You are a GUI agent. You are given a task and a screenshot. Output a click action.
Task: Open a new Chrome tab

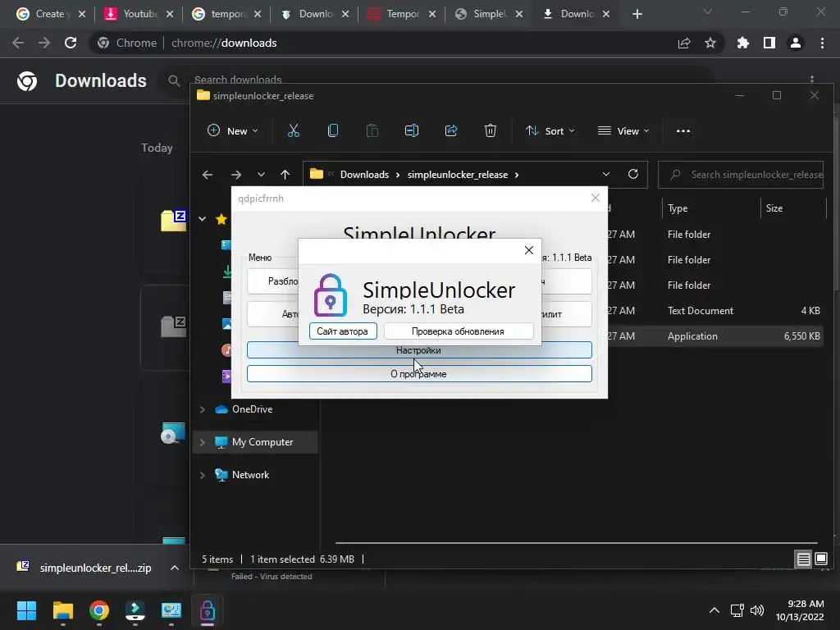tap(637, 14)
